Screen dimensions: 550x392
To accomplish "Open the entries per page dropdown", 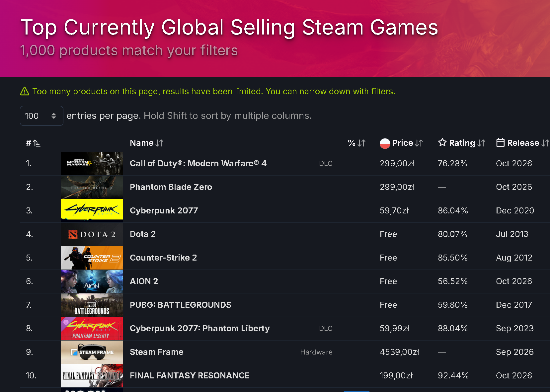I will (x=41, y=116).
